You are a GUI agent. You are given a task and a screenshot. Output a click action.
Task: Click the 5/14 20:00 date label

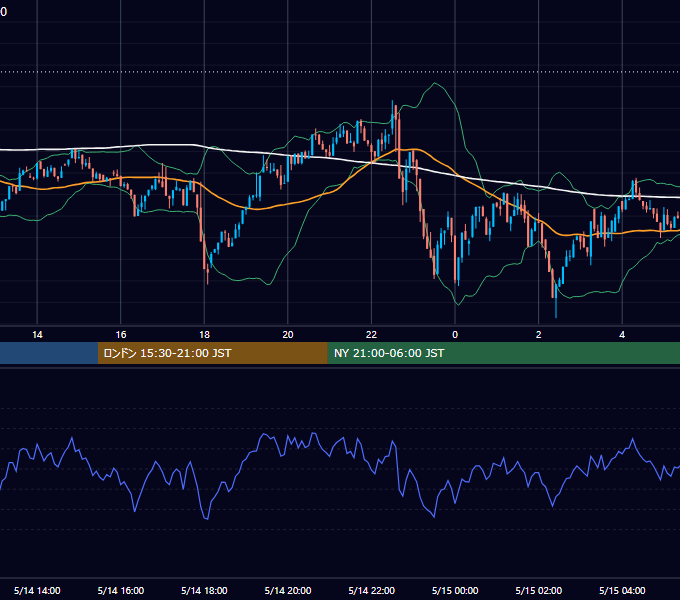pyautogui.click(x=288, y=590)
